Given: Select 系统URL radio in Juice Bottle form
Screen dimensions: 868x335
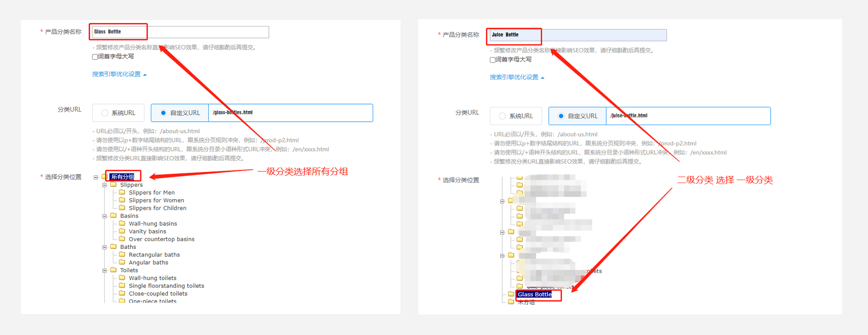Looking at the screenshot, I should pos(502,116).
